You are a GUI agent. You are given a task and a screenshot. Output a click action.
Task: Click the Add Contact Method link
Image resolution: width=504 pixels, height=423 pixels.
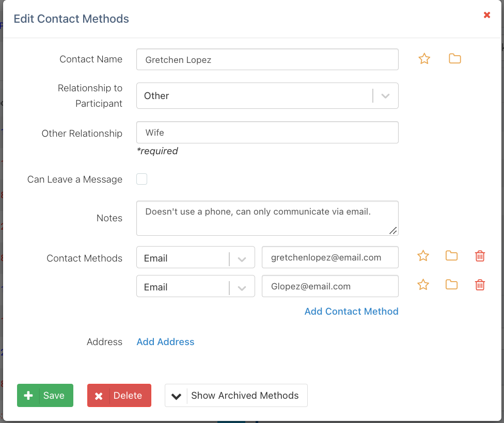[x=351, y=312]
